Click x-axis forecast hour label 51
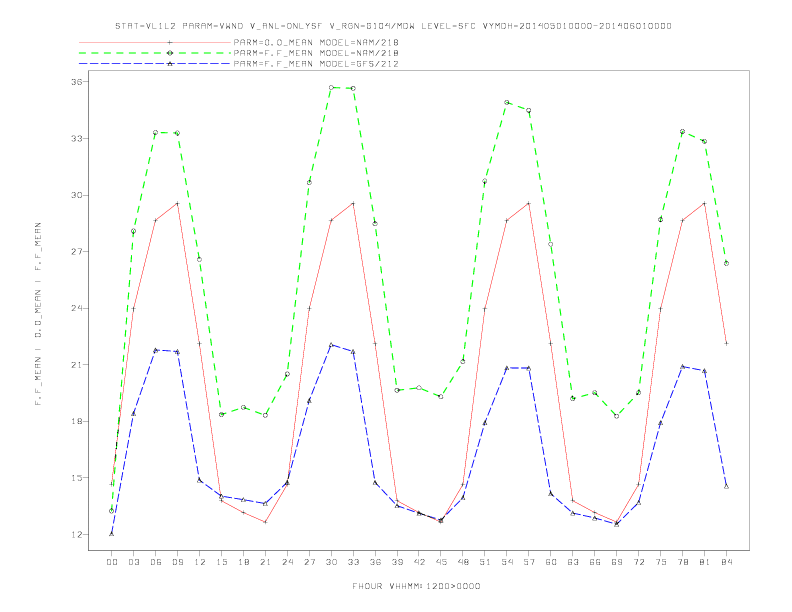Screen dimensions: 792x612 (x=485, y=562)
